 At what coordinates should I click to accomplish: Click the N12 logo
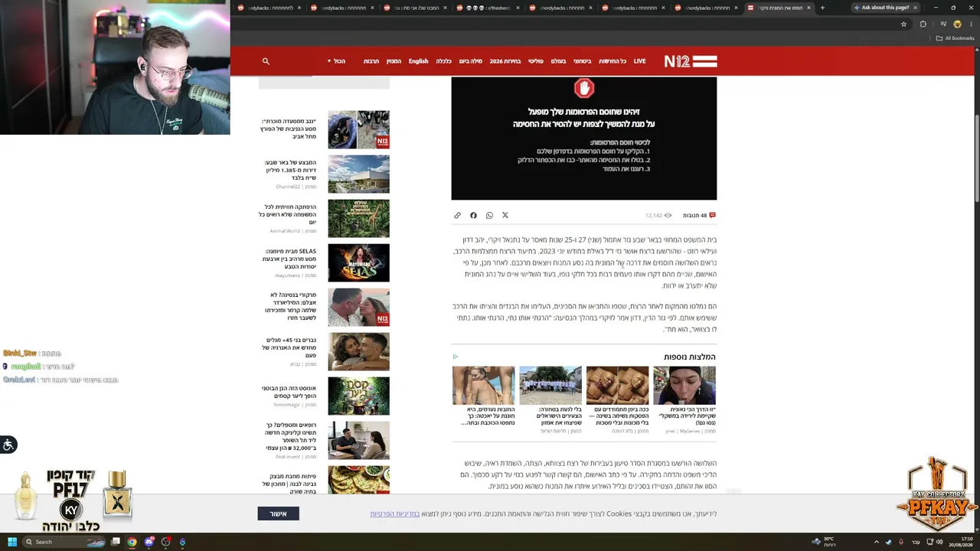pos(690,61)
